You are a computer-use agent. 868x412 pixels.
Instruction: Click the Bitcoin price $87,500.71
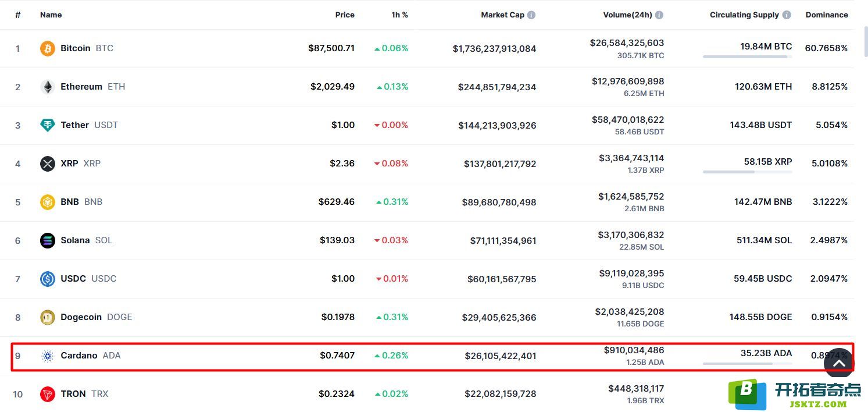coord(331,48)
